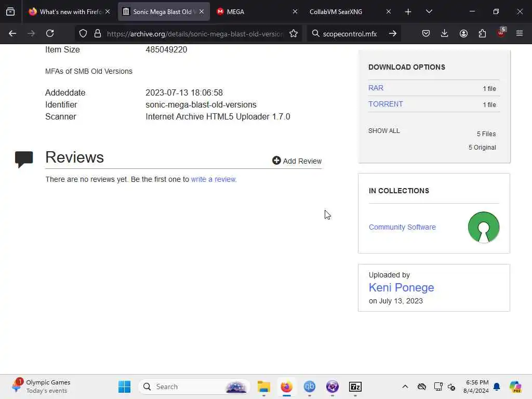Open purple globe app in taskbar
The image size is (532, 399).
(x=332, y=387)
